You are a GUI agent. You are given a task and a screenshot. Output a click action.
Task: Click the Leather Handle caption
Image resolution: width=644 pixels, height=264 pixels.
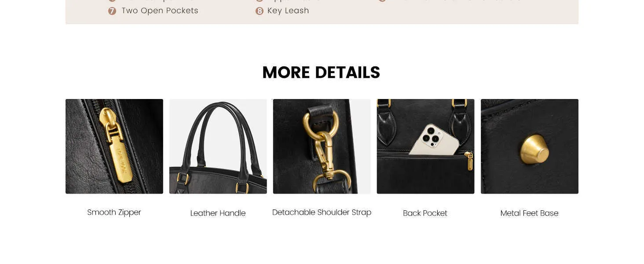218,213
